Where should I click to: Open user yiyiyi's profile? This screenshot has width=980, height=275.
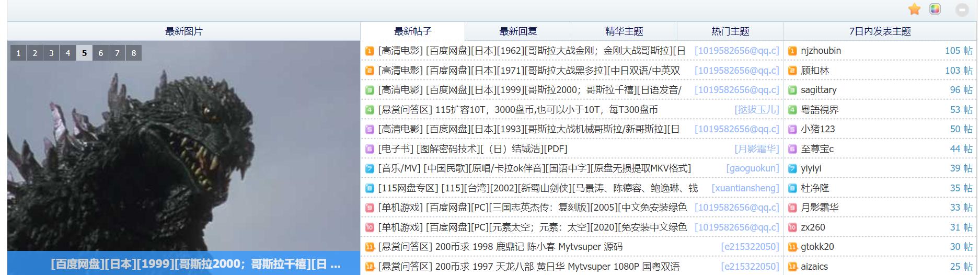(x=811, y=168)
